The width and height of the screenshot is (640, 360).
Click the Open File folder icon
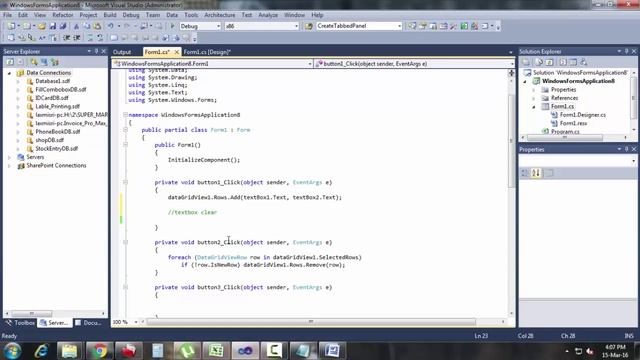click(42, 26)
